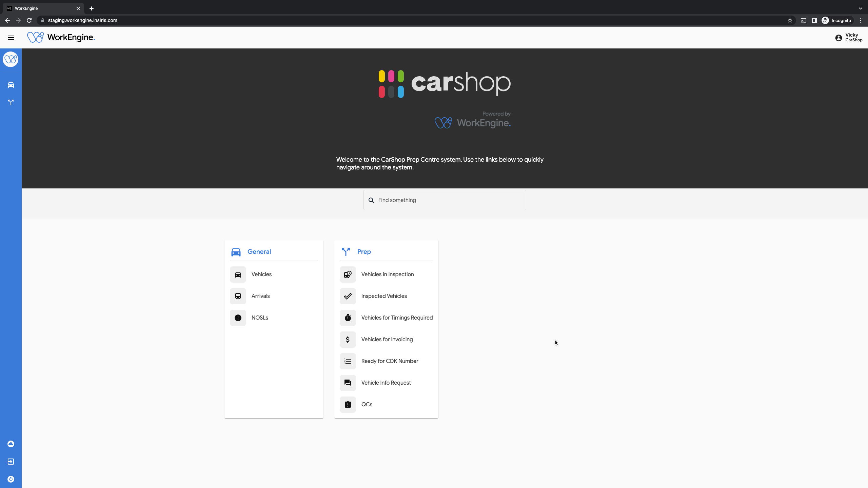Open the Chrome three-dot menu
Image resolution: width=868 pixels, height=488 pixels.
coord(861,21)
